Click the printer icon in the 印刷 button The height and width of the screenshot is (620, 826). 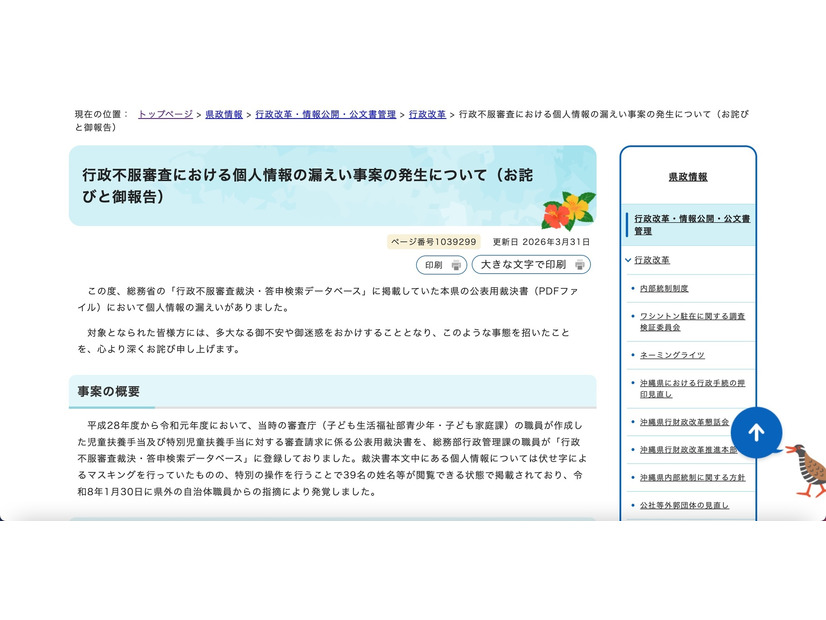[456, 266]
